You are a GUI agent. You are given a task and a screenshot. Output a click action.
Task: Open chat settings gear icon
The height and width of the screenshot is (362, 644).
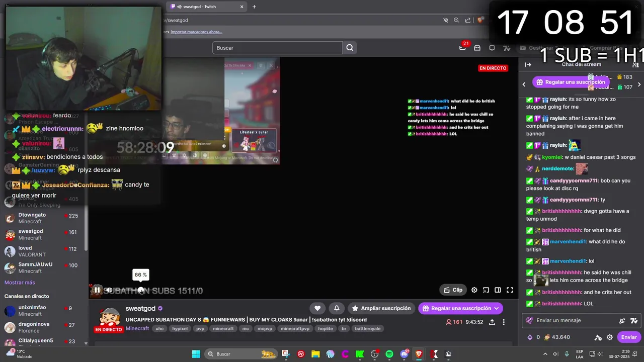point(610,337)
